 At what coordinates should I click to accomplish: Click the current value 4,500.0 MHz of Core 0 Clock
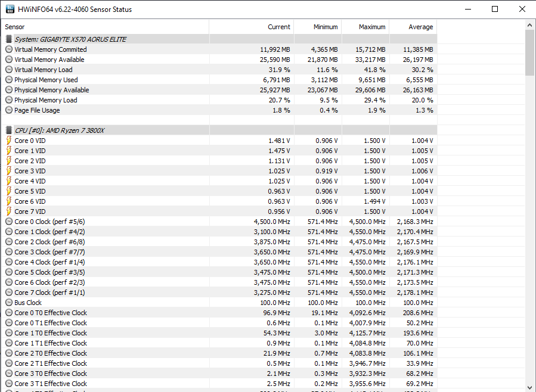[x=272, y=222]
